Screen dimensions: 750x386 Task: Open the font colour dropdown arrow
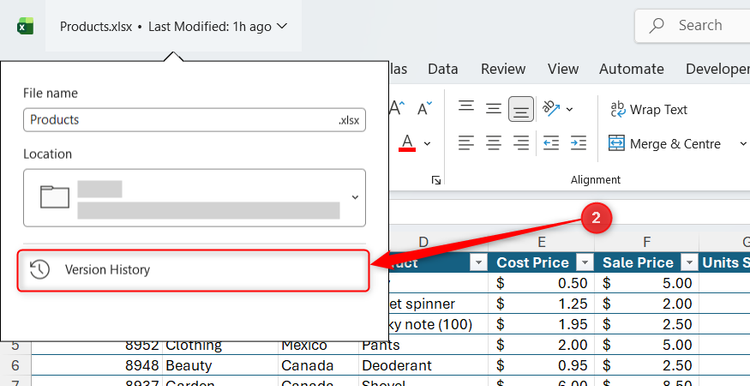[x=427, y=143]
